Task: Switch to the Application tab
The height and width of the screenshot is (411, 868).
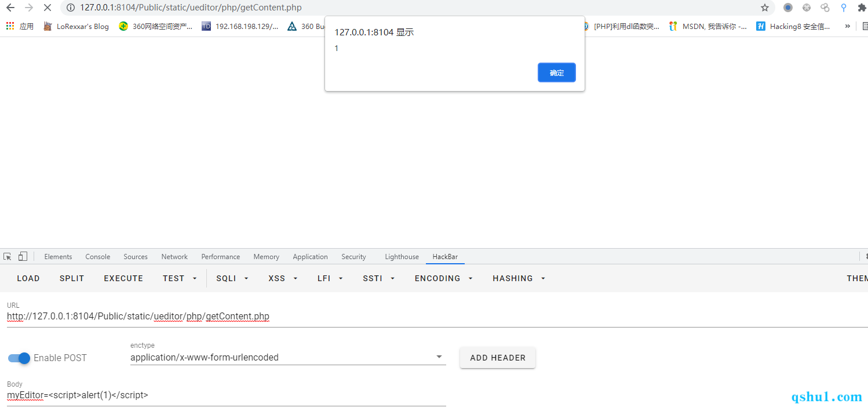Action: (310, 257)
